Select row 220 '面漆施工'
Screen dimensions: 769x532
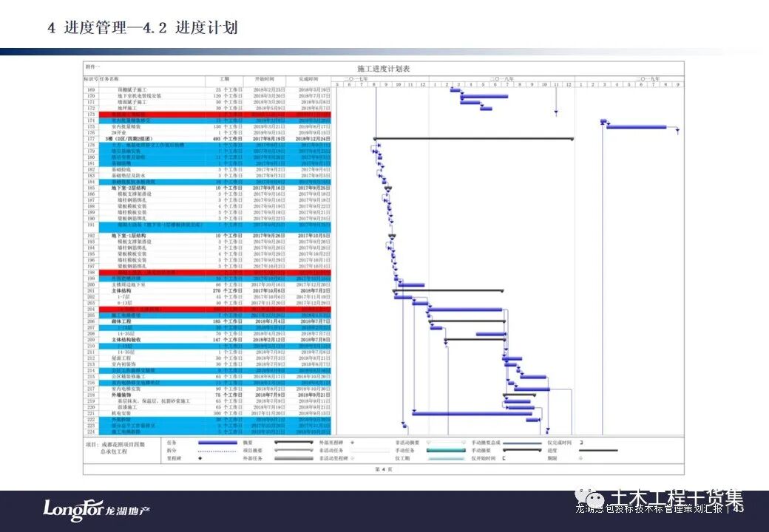click(208, 407)
